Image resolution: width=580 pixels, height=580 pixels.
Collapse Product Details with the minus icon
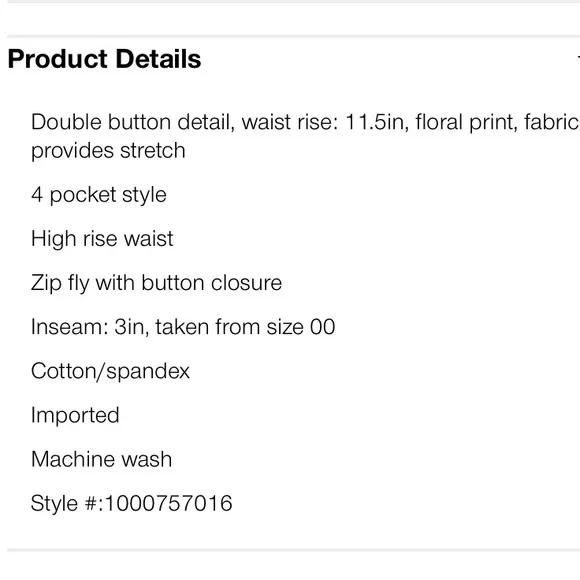[x=578, y=59]
